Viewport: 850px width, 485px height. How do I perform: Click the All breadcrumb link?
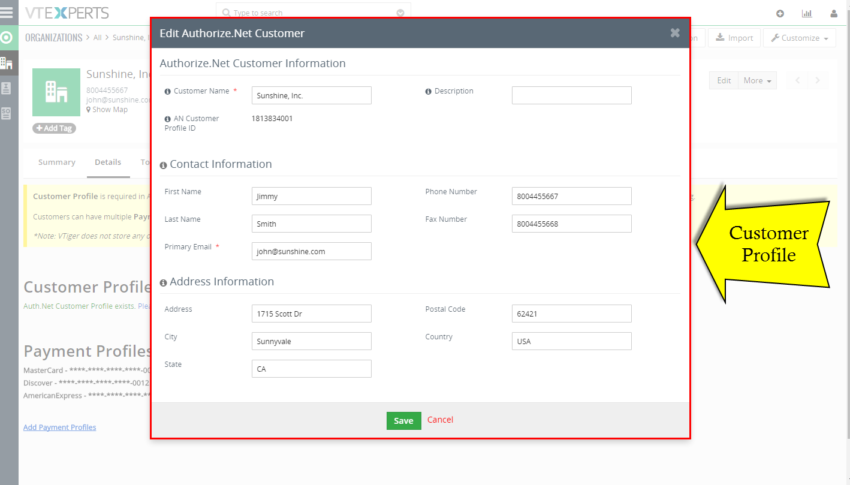tap(97, 37)
